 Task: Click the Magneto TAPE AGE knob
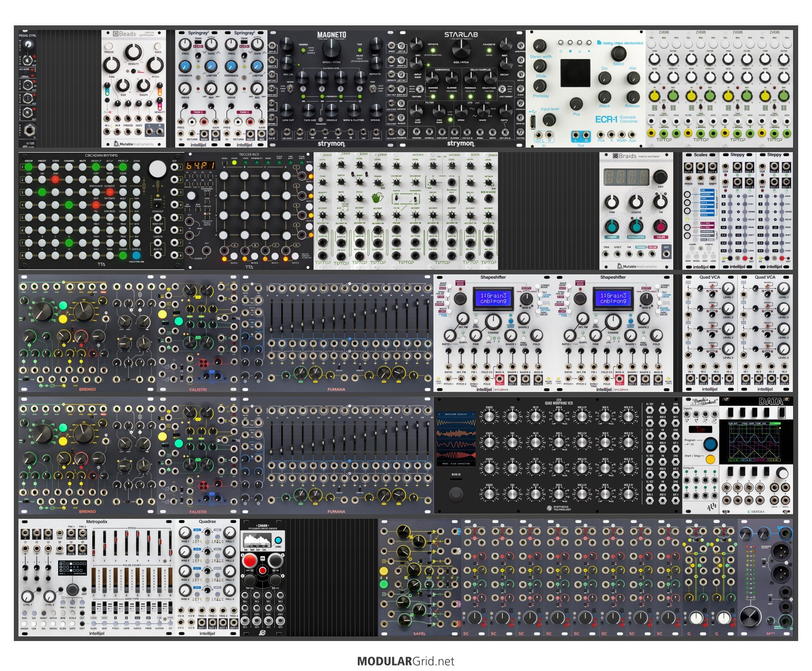click(x=309, y=110)
